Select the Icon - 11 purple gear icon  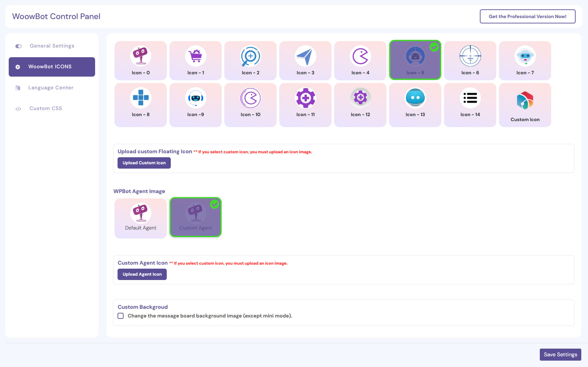(x=305, y=105)
